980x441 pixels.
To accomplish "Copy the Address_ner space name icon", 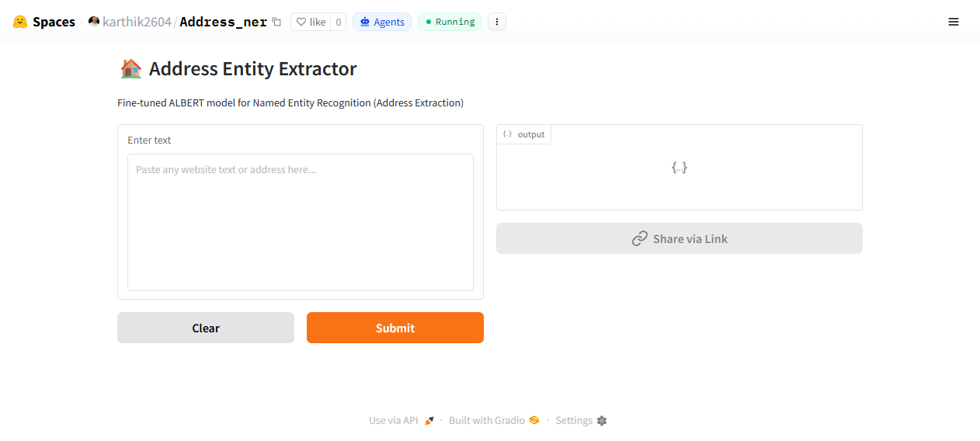I will click(x=276, y=22).
